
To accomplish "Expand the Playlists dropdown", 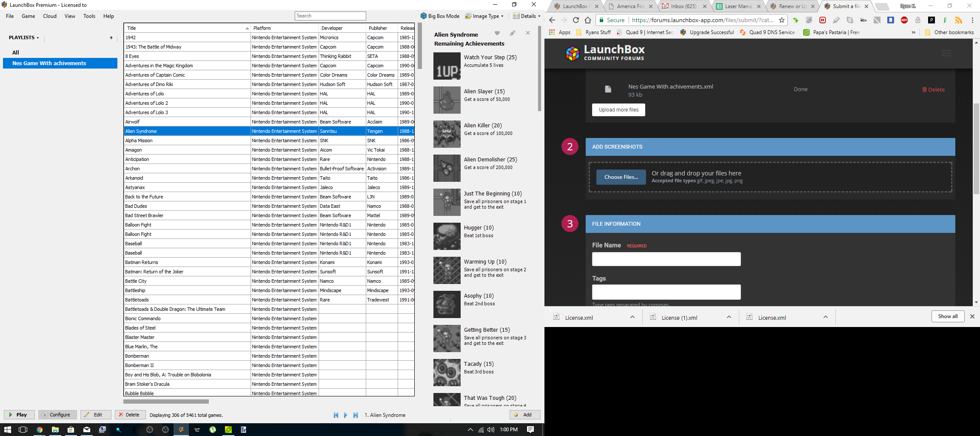I will 24,37.
